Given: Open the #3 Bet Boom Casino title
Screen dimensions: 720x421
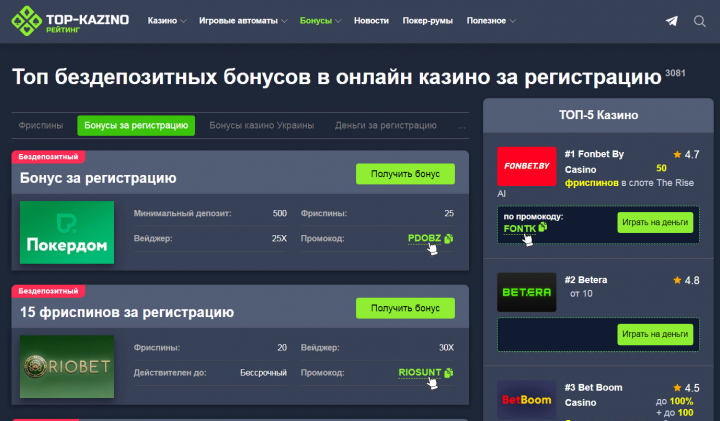Looking at the screenshot, I should 594,395.
